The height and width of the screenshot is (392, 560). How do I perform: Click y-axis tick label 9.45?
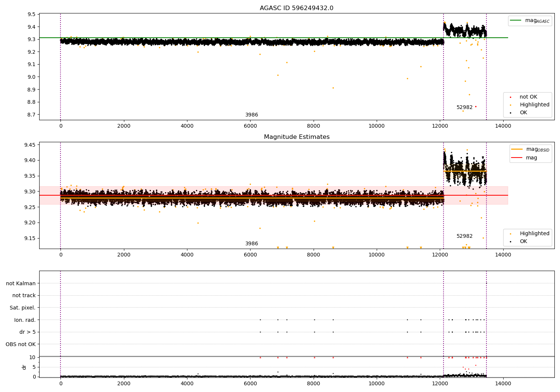[x=30, y=145]
